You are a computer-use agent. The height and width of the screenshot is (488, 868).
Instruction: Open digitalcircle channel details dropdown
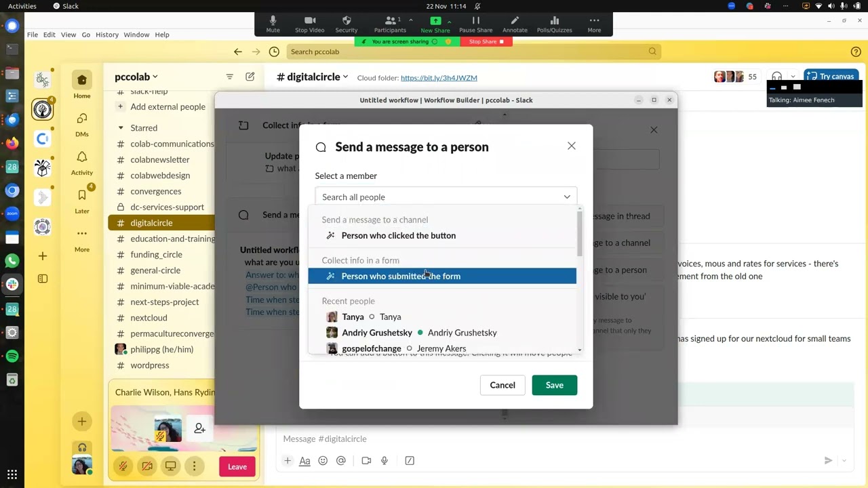(313, 77)
